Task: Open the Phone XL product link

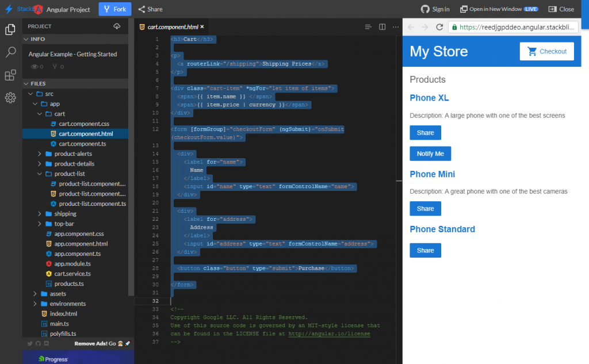Action: [x=429, y=98]
